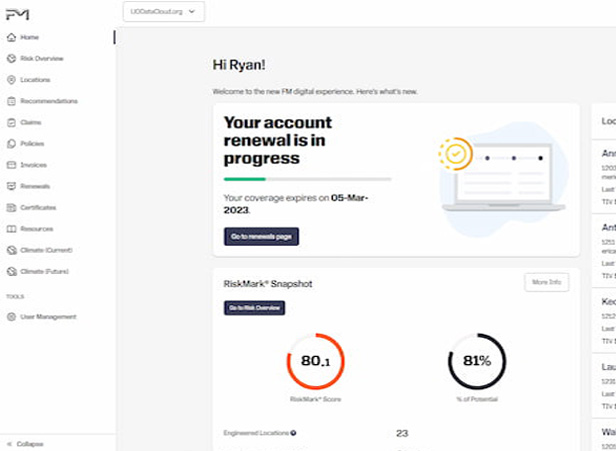Open Risk Overview sidebar icon
The width and height of the screenshot is (616, 451).
coord(11,58)
